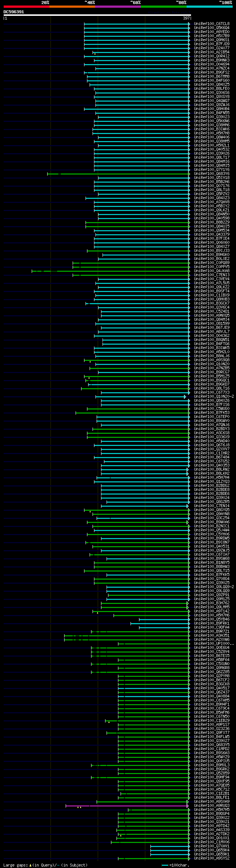The width and height of the screenshot is (236, 868).
Task: Select hit UniRef100_B5B2H6
Action: [x=212, y=182]
